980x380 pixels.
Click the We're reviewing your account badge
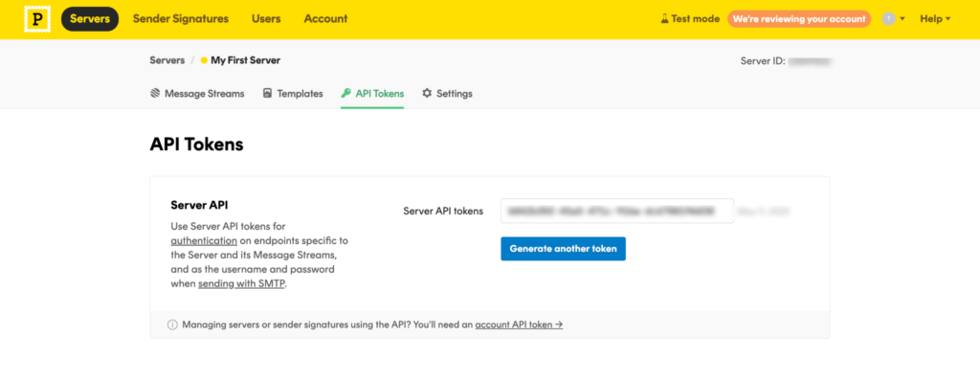(799, 19)
